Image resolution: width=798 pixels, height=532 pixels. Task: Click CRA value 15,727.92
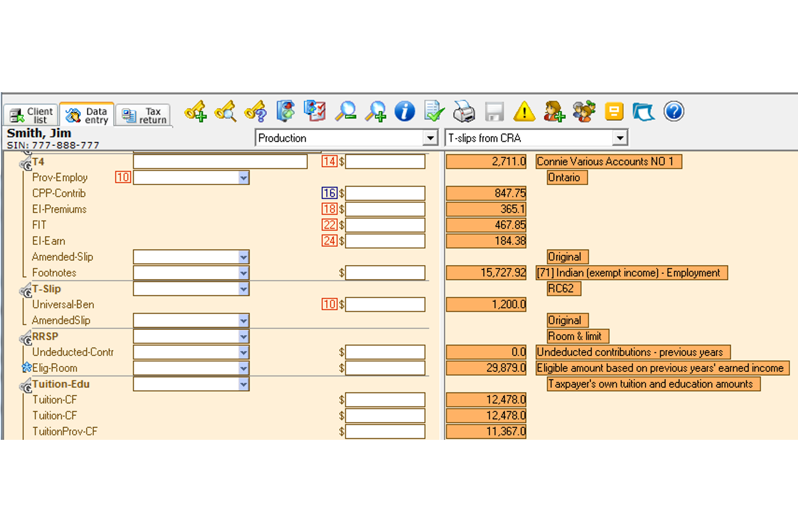tap(486, 273)
